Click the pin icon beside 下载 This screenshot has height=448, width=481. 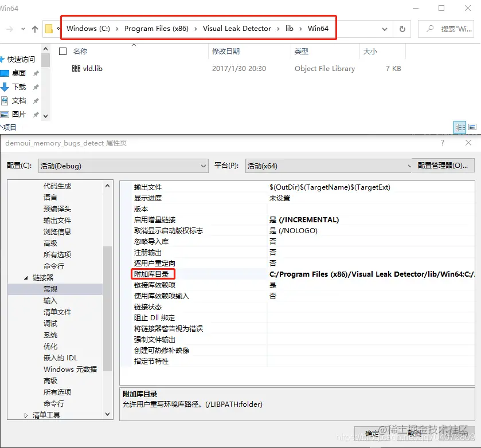pos(36,87)
